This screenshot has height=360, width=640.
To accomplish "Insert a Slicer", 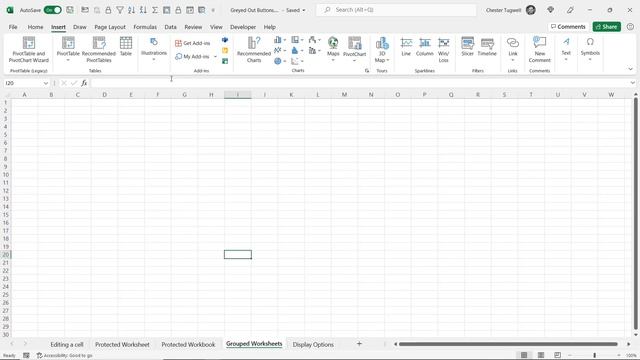I will coord(467,47).
